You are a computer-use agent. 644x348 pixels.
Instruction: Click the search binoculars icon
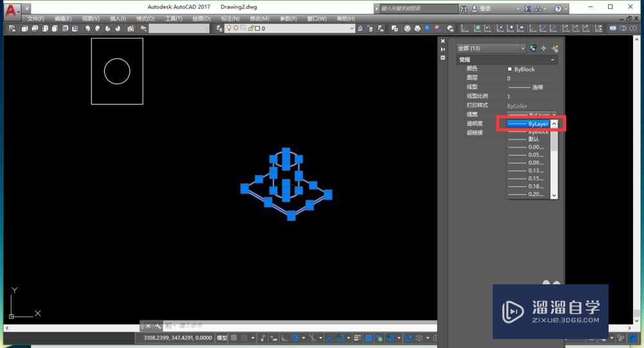click(464, 8)
